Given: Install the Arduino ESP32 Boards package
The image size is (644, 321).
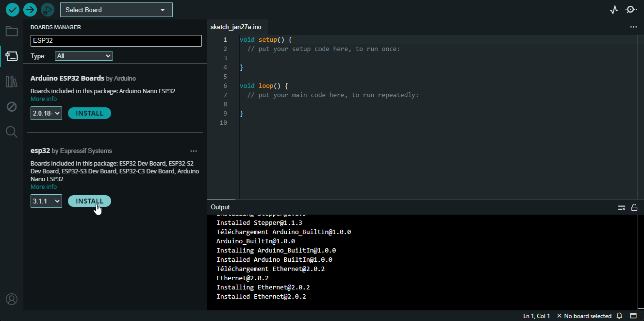Looking at the screenshot, I should point(89,113).
